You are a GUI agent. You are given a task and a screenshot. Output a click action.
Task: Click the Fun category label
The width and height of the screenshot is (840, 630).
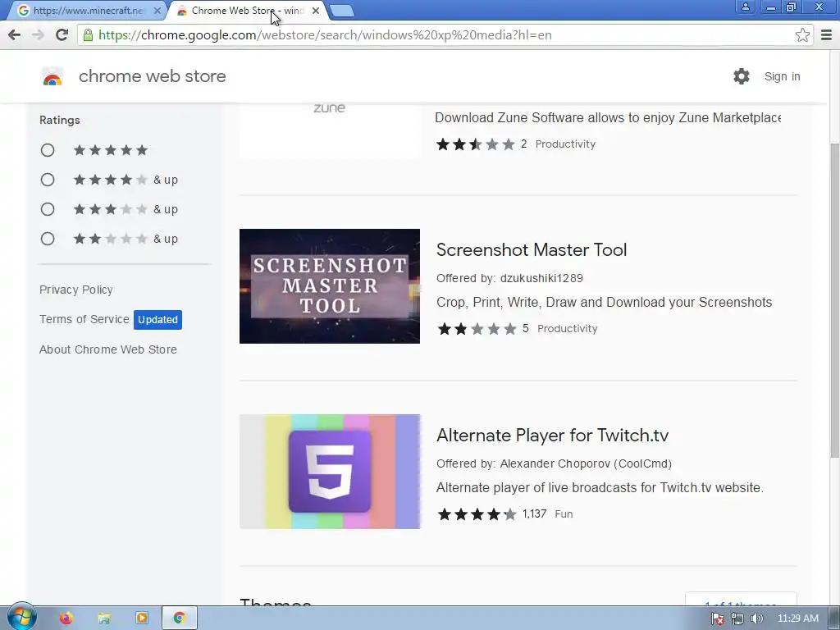(564, 514)
